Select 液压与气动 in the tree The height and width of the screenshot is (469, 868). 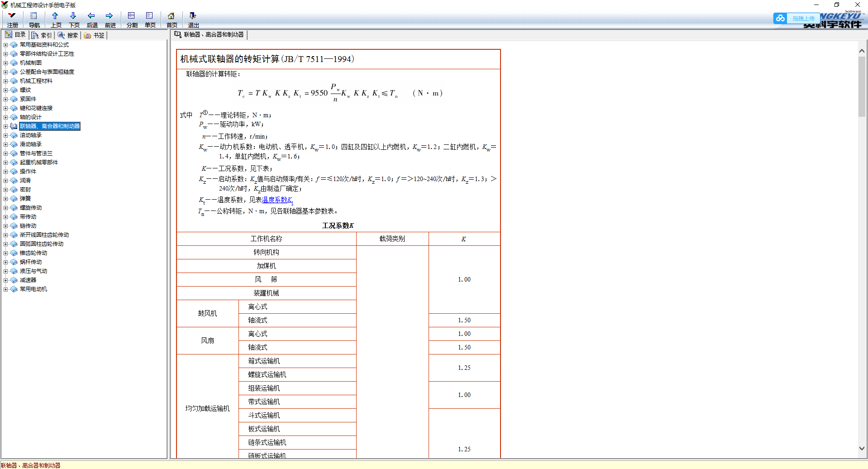pyautogui.click(x=33, y=271)
